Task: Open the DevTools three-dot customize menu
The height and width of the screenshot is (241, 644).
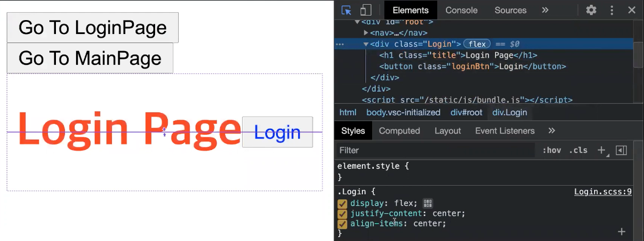Action: (x=612, y=10)
